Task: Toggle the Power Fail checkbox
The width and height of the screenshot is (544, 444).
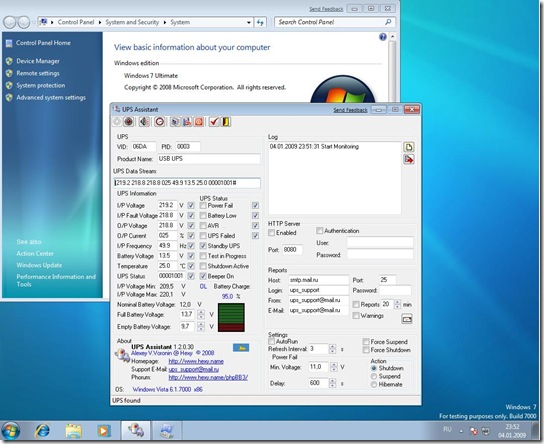Action: [203, 206]
